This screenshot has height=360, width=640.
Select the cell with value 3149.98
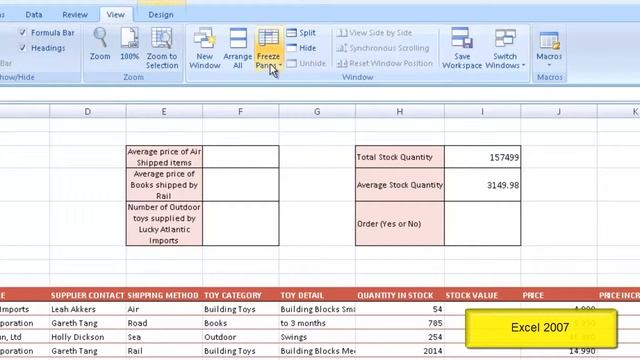(x=482, y=184)
